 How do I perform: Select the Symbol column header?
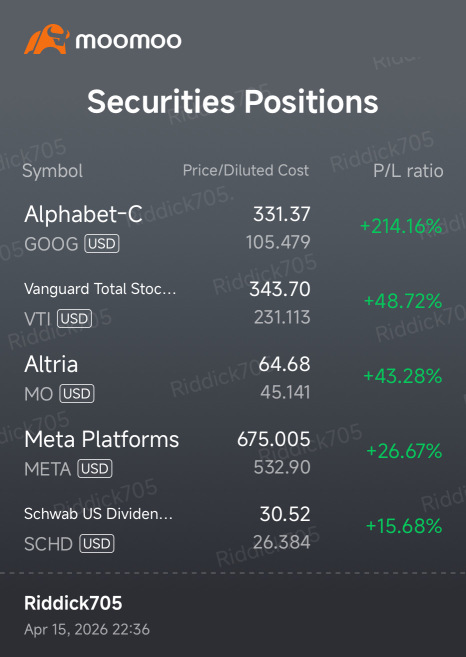[x=52, y=171]
